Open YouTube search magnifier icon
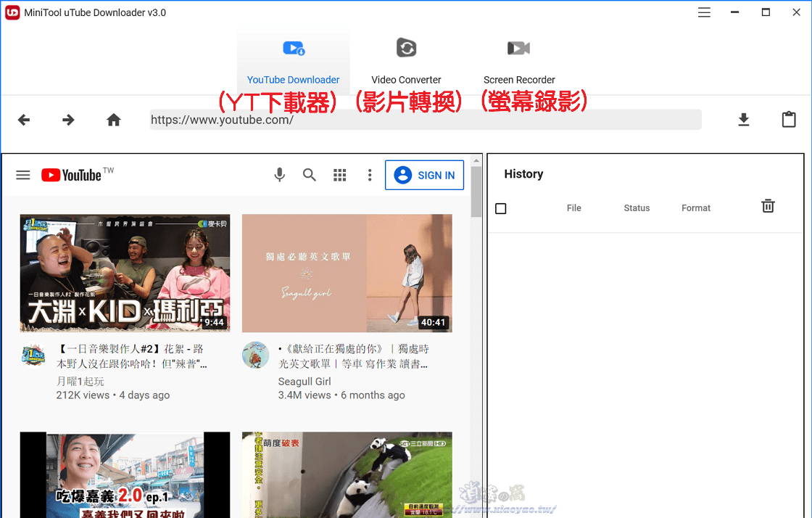This screenshot has height=518, width=812. coord(309,175)
